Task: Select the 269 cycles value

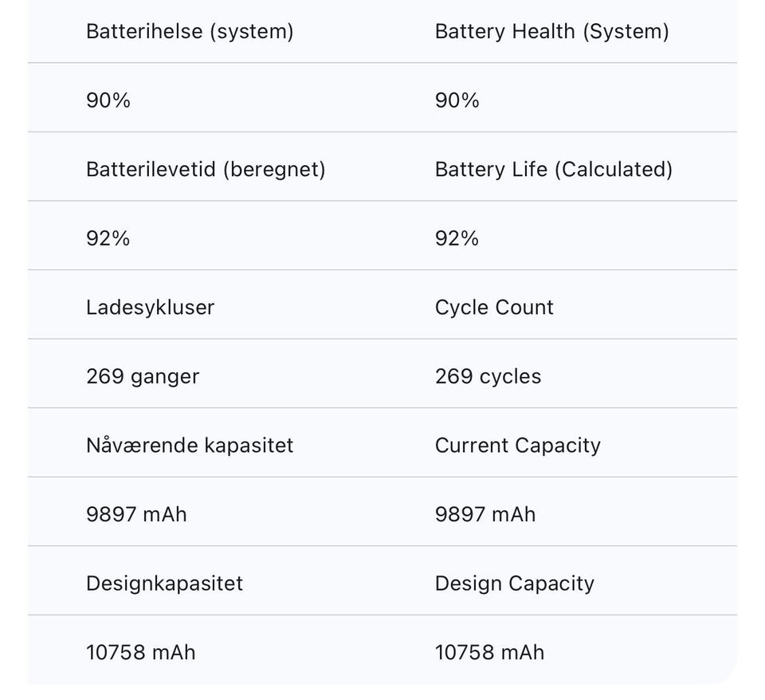Action: (488, 376)
